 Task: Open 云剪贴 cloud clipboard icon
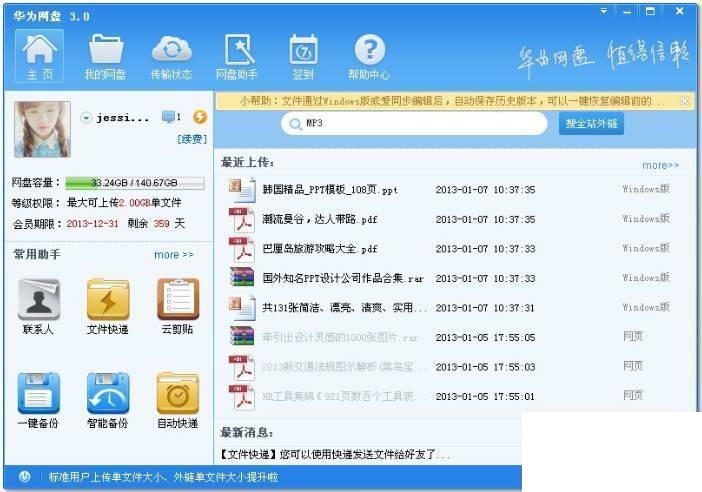(178, 307)
